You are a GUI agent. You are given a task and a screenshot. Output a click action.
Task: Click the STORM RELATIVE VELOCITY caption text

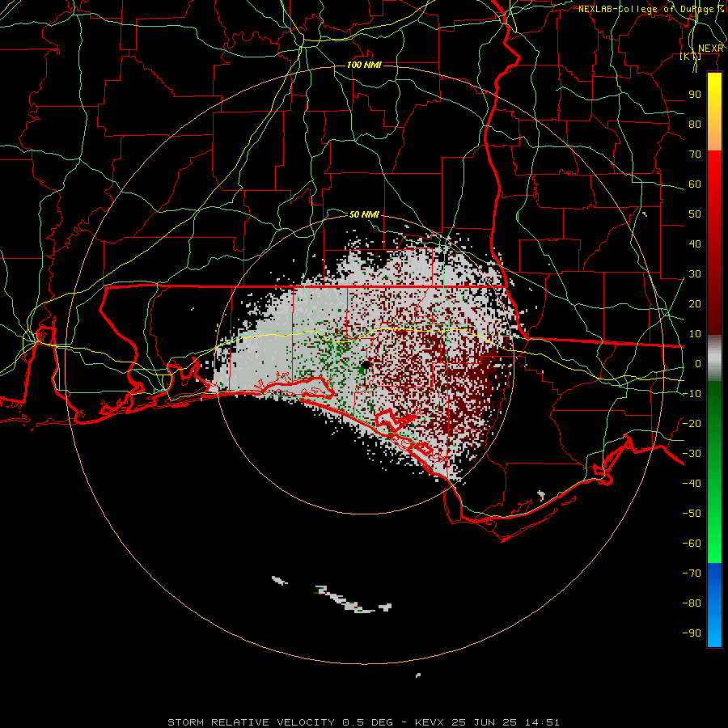pos(252,722)
